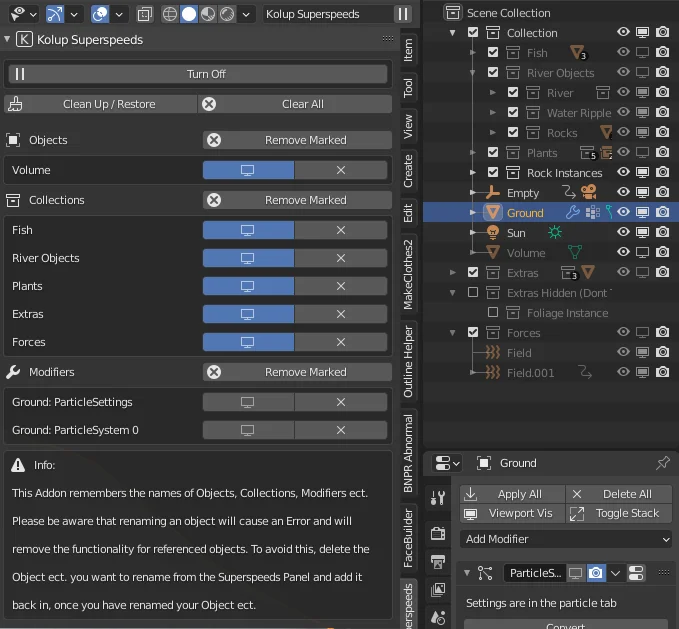Click the Apply All modifiers button
This screenshot has height=629, width=679.
[x=512, y=494]
